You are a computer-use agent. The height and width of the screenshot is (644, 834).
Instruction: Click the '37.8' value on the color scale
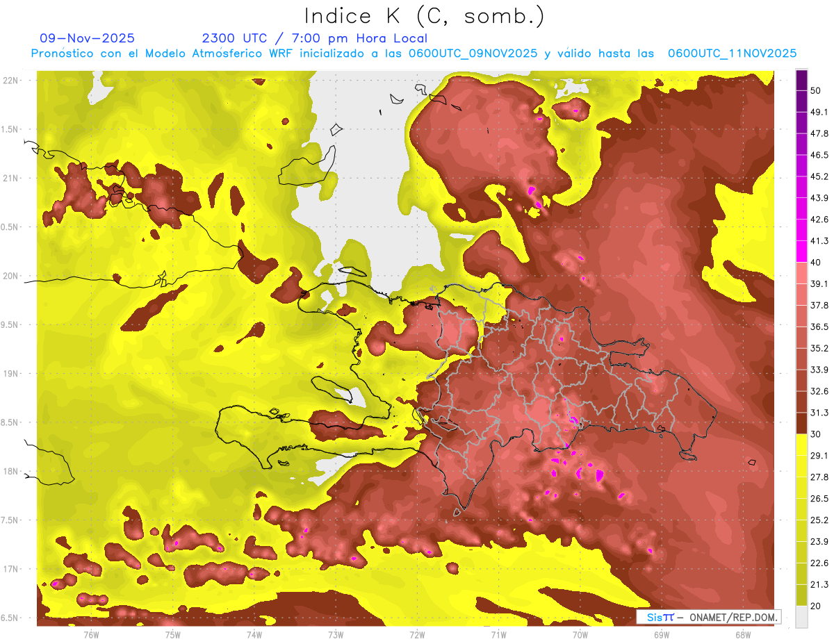pos(819,305)
